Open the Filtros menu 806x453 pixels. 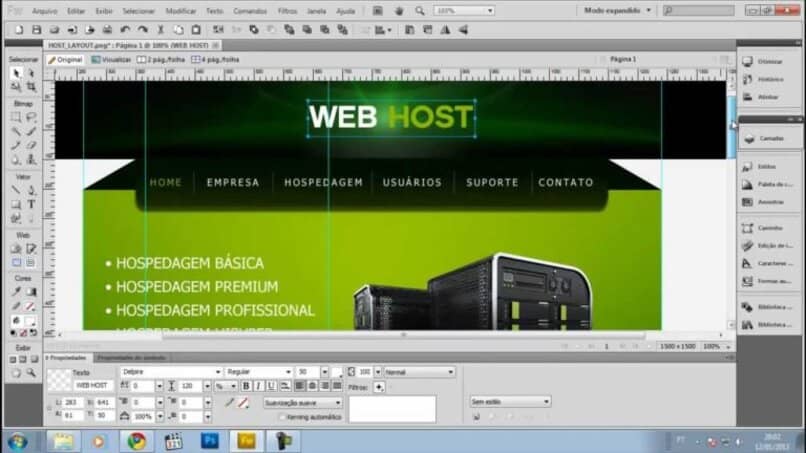289,10
